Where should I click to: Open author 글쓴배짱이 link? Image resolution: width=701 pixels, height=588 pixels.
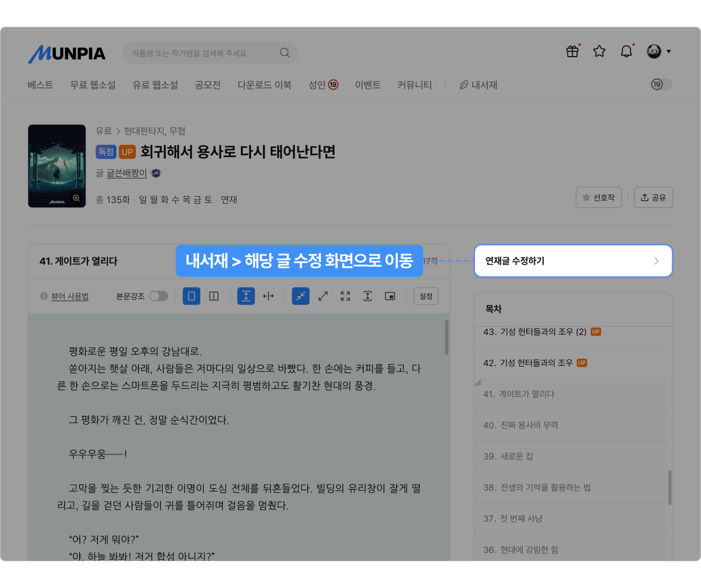click(x=127, y=173)
